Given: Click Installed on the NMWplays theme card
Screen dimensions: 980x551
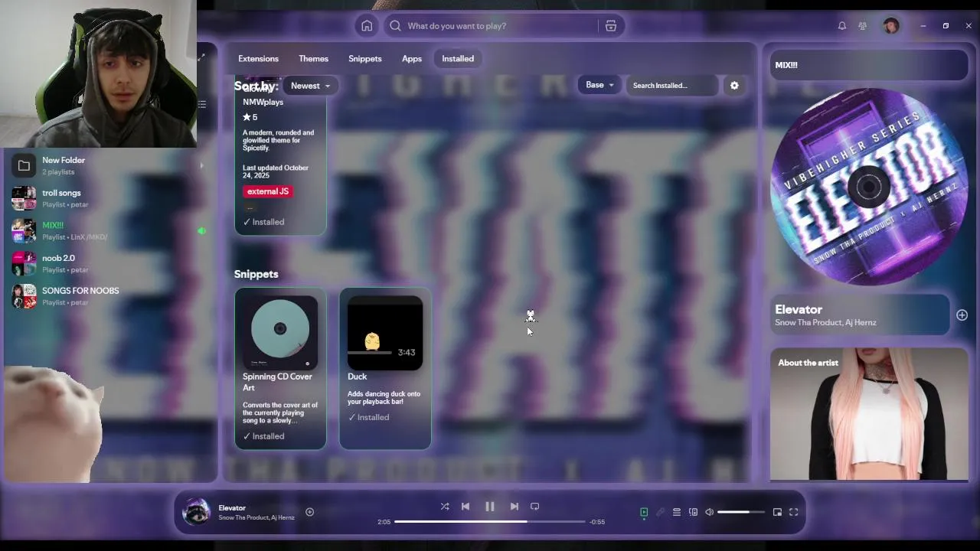Looking at the screenshot, I should point(263,222).
